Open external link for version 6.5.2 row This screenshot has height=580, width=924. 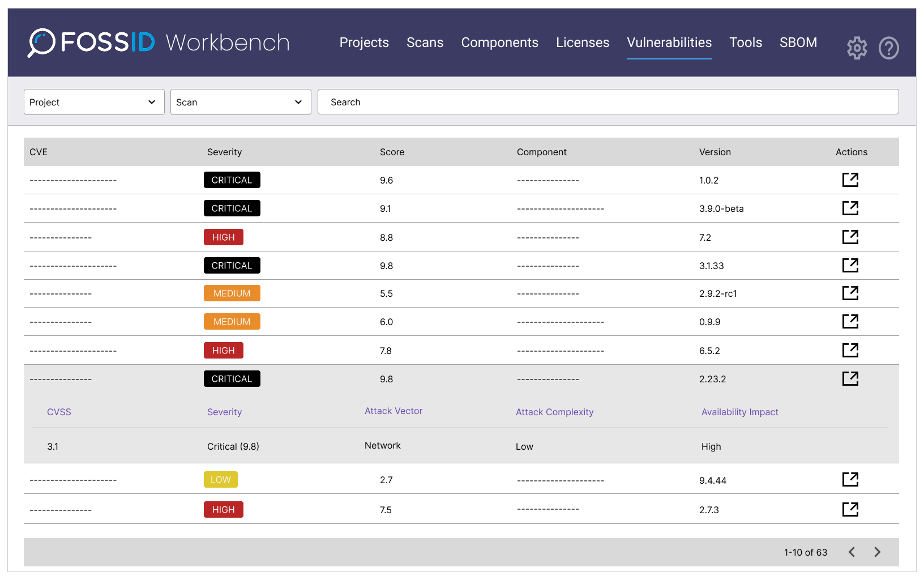(x=850, y=350)
